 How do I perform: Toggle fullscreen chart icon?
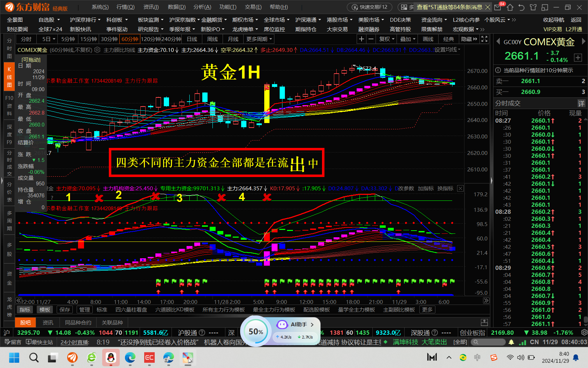tap(484, 39)
